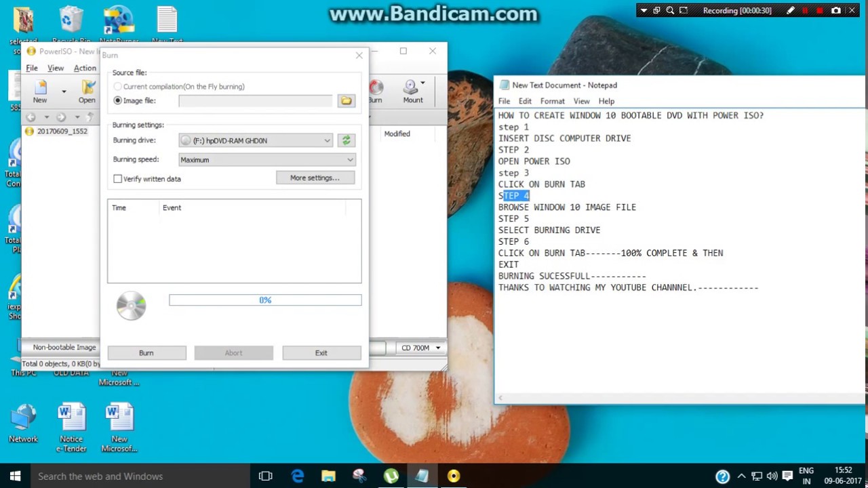Enable Verify written data checkbox

[118, 179]
